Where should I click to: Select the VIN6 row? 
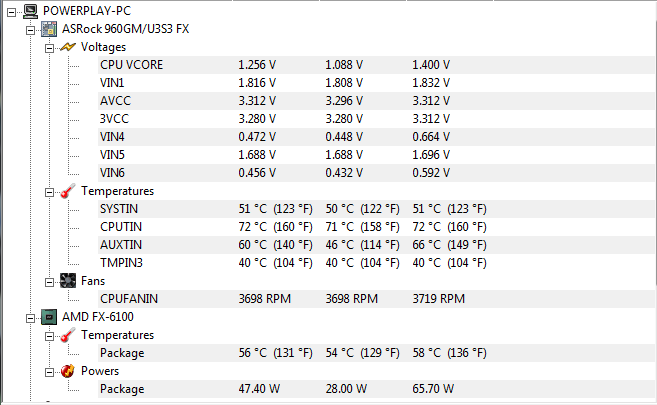pyautogui.click(x=376, y=173)
